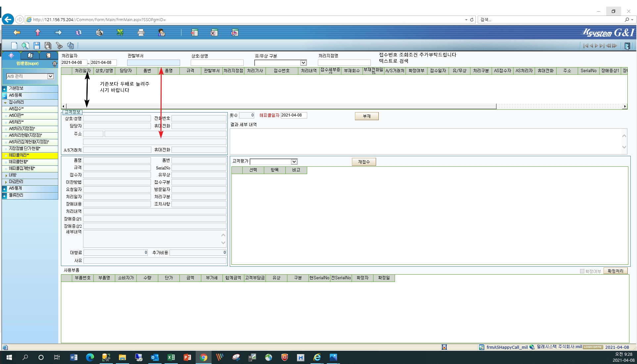Click scroll right arrow of top grid

[x=625, y=106]
